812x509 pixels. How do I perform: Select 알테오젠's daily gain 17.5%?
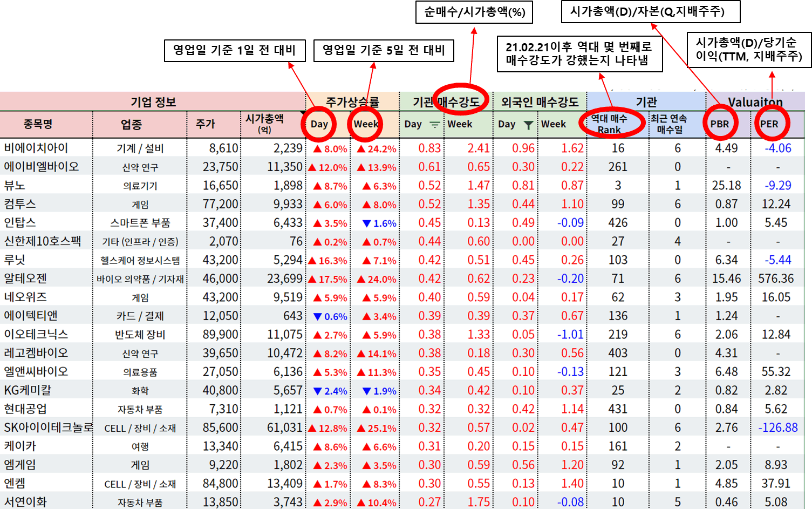(x=327, y=279)
